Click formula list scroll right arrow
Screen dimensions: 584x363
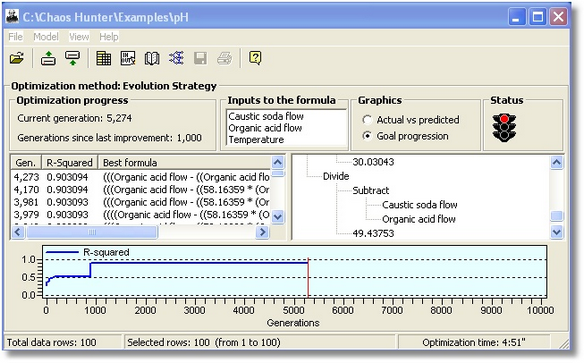(263, 232)
